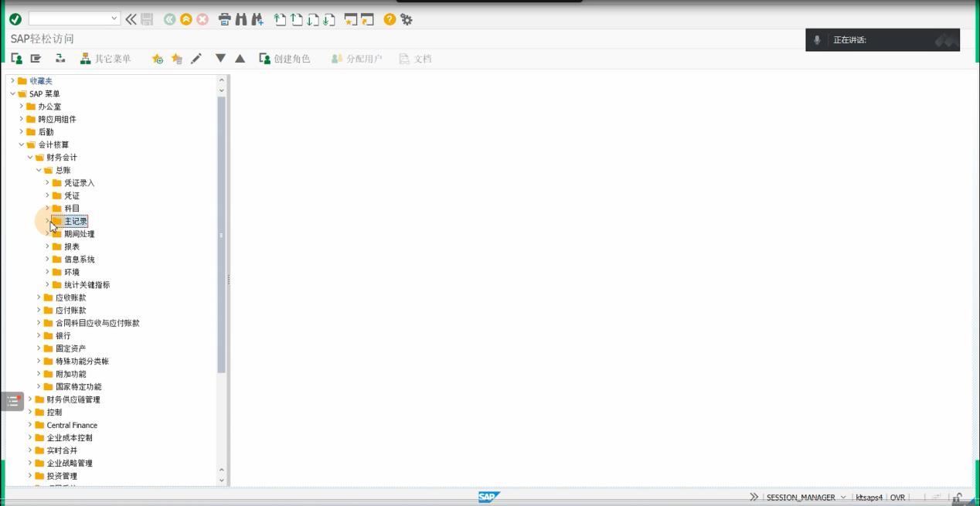Click the red Cancel icon

coord(202,19)
